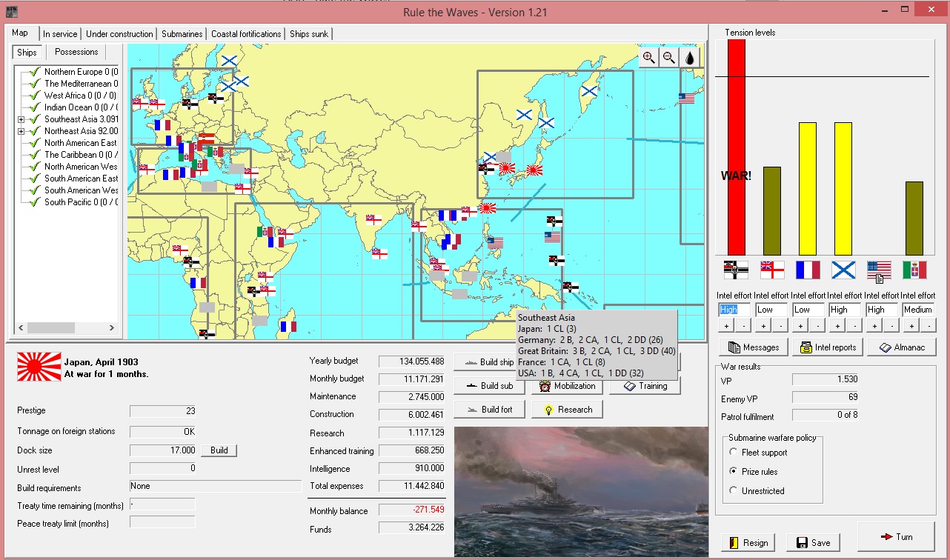Open the Coastal fortifications tab

coord(246,34)
